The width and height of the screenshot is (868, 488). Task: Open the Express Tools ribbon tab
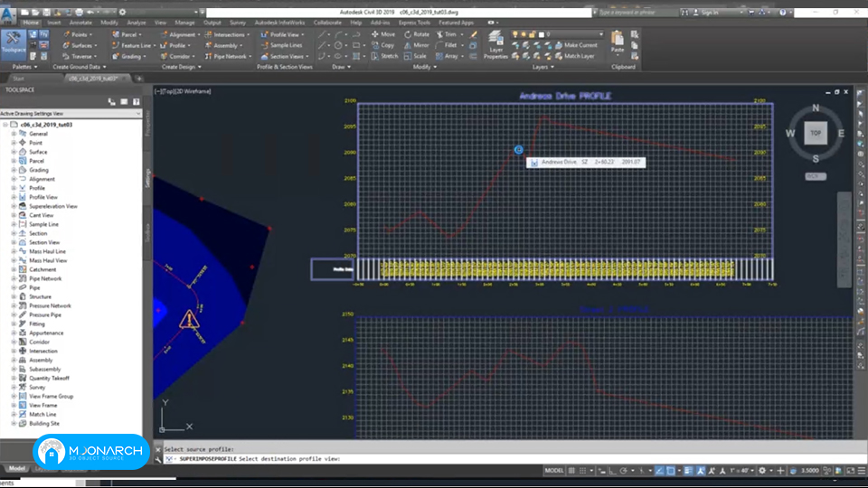(x=414, y=23)
